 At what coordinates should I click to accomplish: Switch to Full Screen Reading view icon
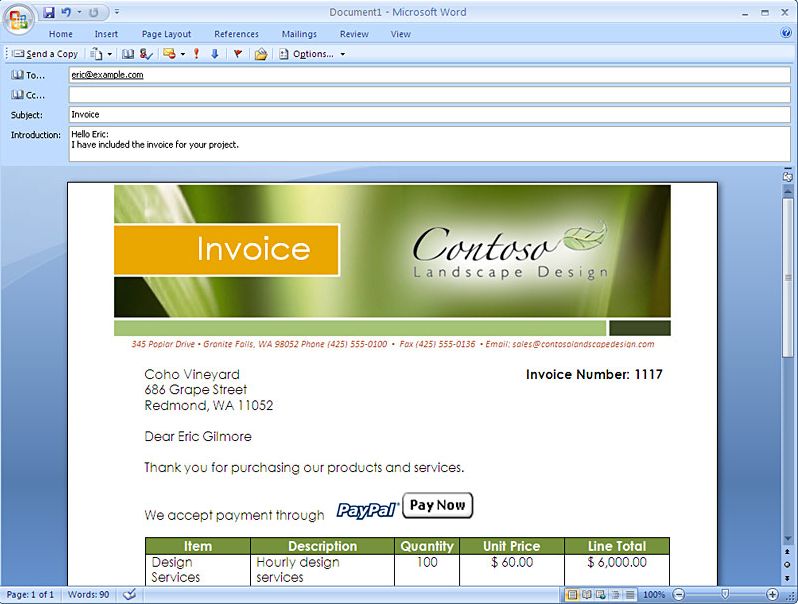pyautogui.click(x=587, y=594)
